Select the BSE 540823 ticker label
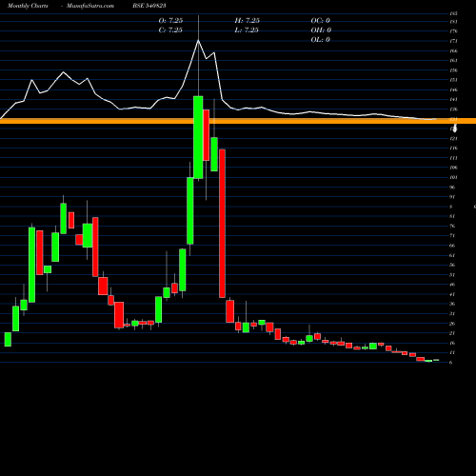Viewport: 476px width, 476px height. point(149,6)
